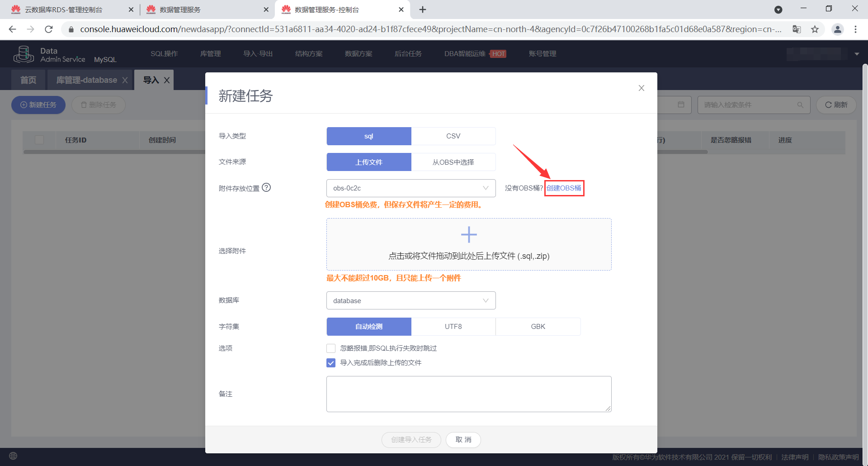Screen dimensions: 868x466
Task: Set charset to 自动检测
Action: [369, 327]
